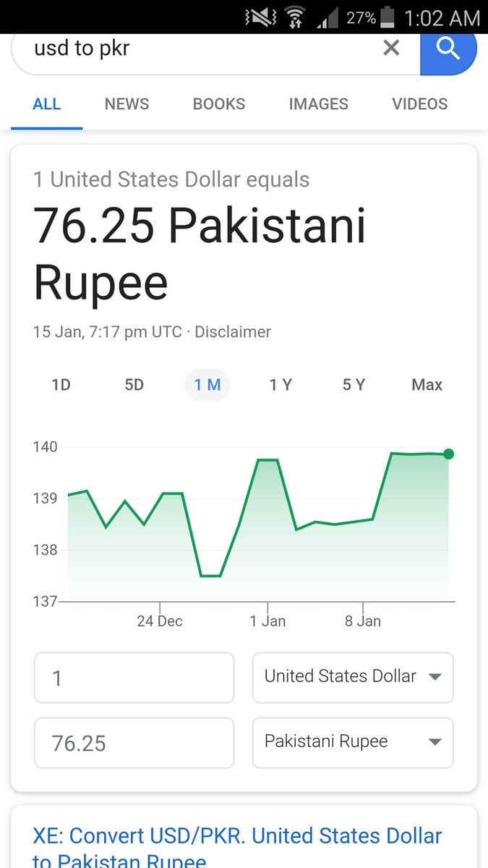Open the Videos tab
488x868 pixels.
coord(419,104)
